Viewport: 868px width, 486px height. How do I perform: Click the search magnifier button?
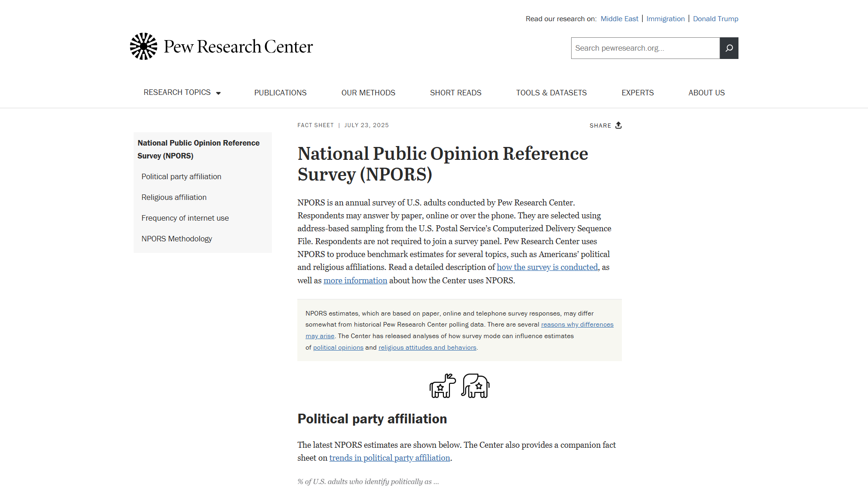coord(729,48)
